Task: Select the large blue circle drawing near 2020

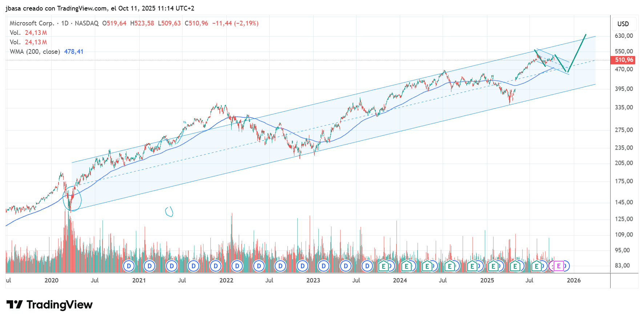Action: (72, 198)
